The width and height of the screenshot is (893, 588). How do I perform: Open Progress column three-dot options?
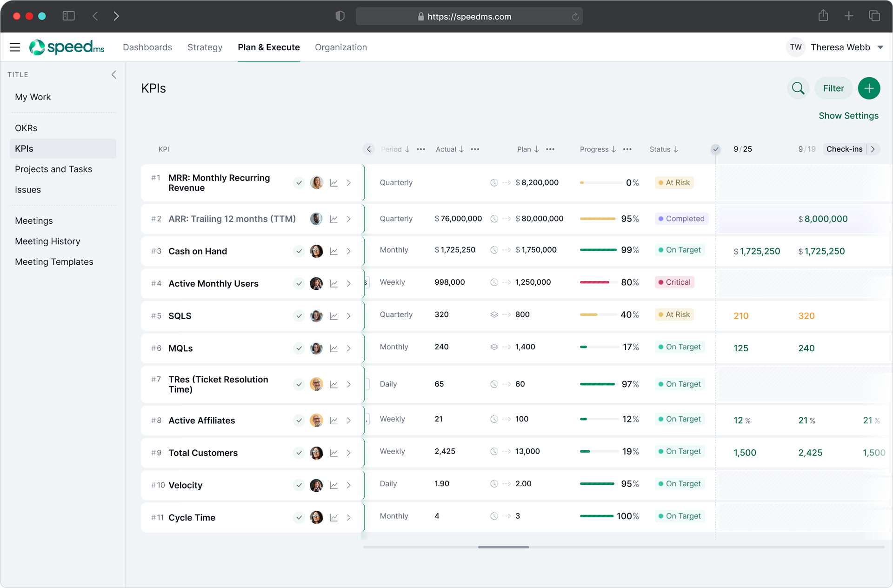[627, 149]
